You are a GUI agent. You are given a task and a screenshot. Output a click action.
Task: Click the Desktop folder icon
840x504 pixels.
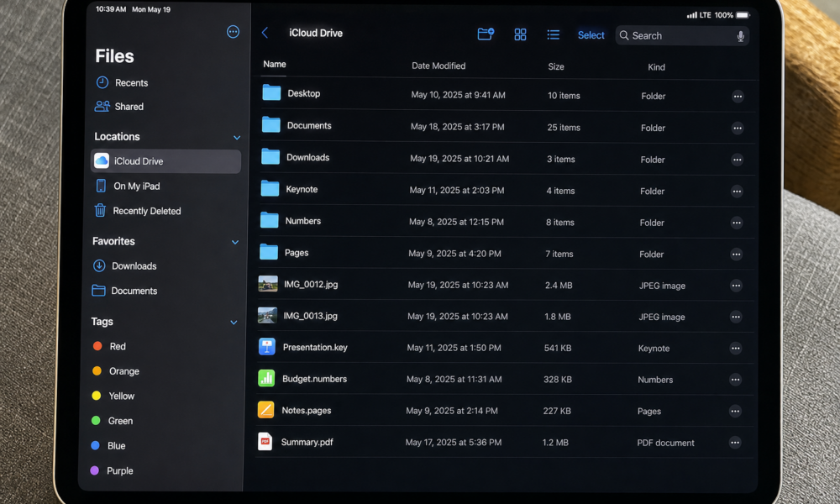tap(271, 92)
